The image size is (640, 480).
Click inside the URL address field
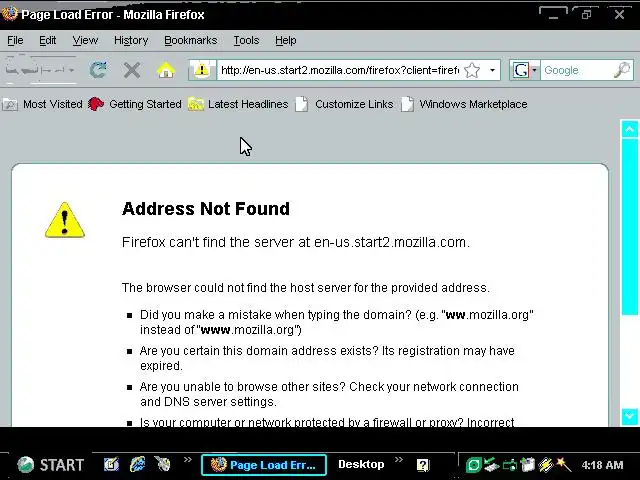(x=340, y=70)
